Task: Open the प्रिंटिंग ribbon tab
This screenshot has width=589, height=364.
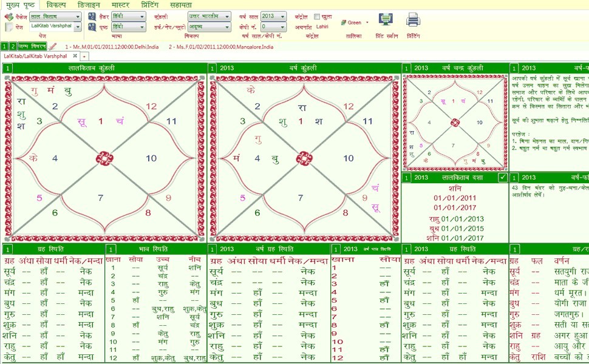Action: (149, 5)
